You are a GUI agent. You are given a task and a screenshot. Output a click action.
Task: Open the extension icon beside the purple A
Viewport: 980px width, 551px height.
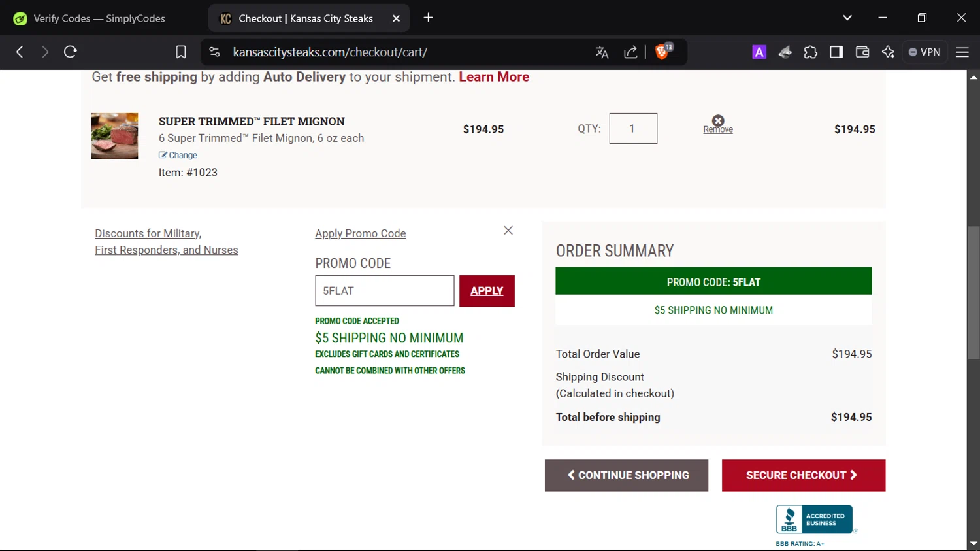click(x=785, y=52)
